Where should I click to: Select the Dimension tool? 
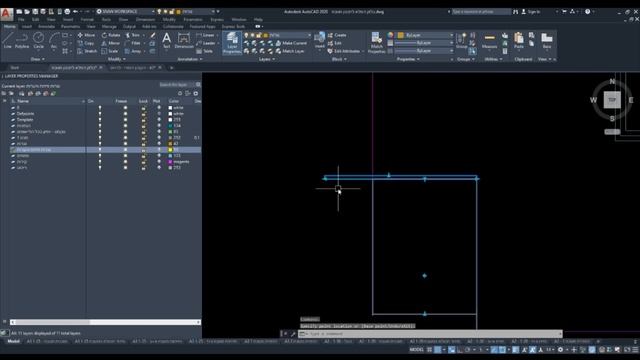[184, 41]
